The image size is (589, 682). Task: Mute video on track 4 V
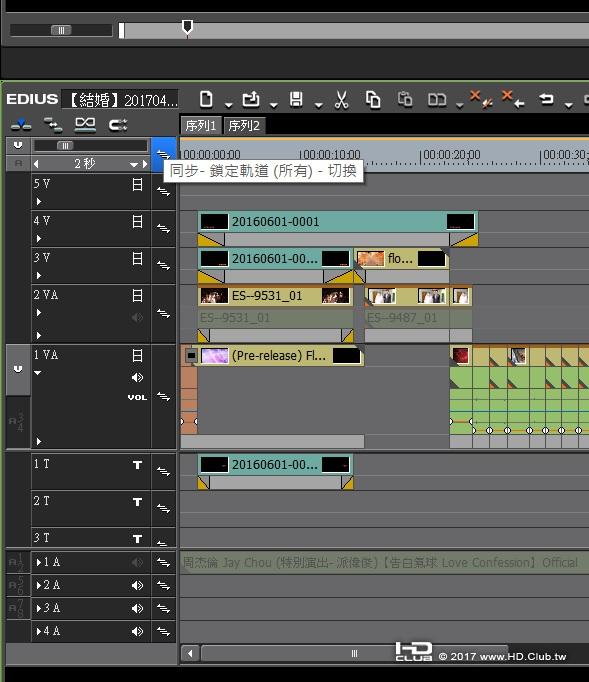(137, 222)
